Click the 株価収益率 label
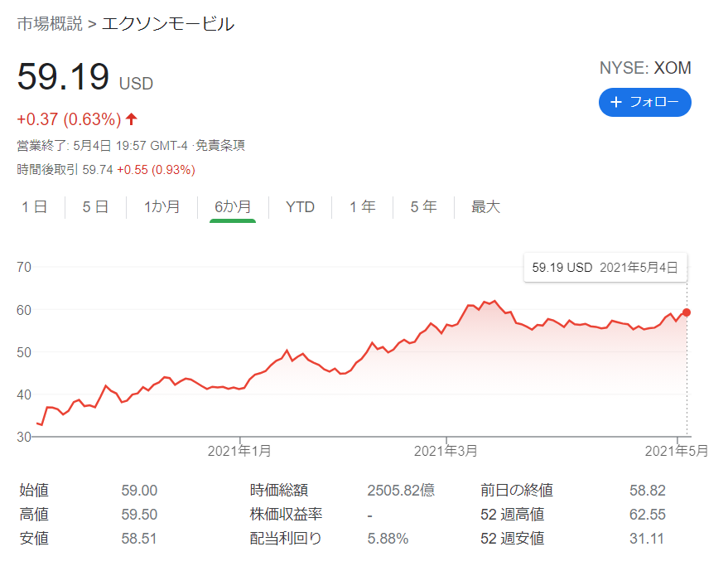 pyautogui.click(x=286, y=515)
